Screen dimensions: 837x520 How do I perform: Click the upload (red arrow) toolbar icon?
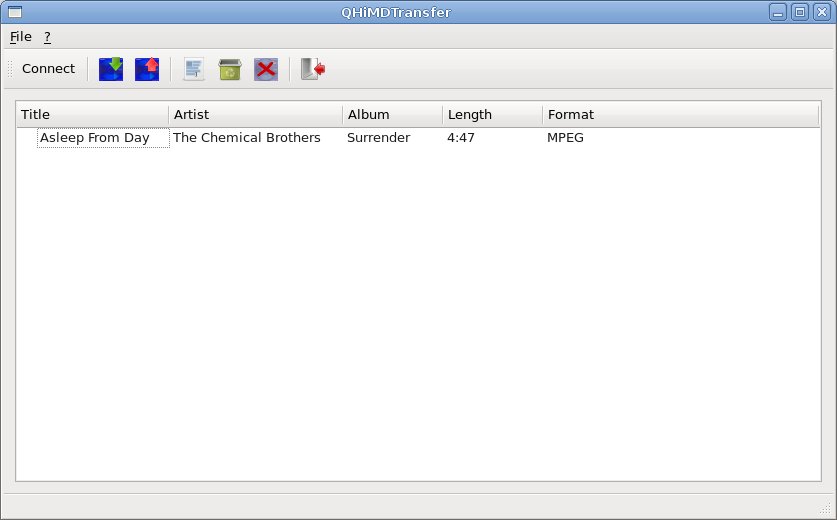pos(147,69)
